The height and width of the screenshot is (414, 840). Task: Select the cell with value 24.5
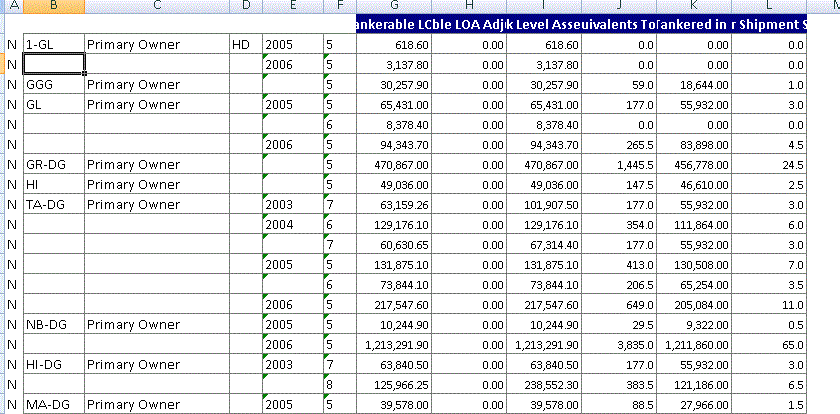point(769,164)
